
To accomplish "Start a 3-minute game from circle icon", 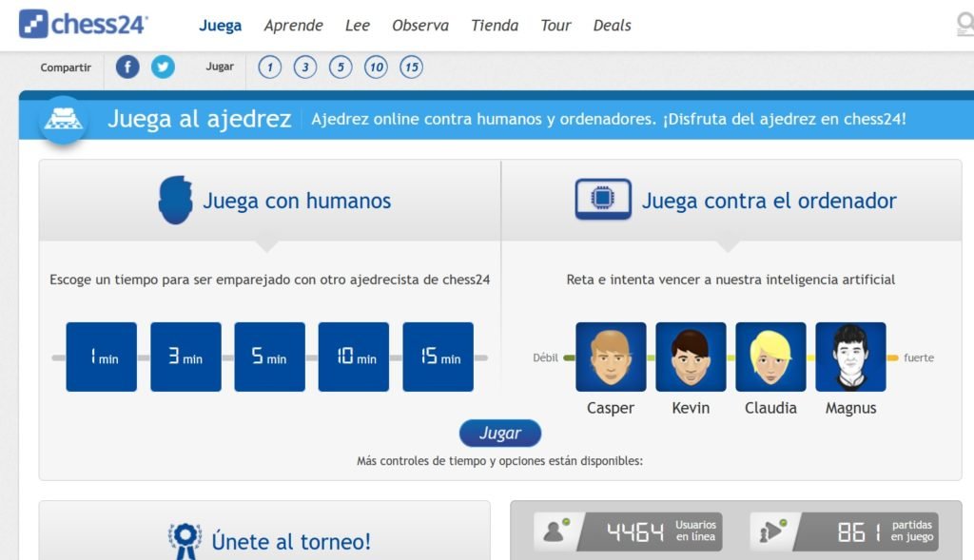I will pos(305,68).
